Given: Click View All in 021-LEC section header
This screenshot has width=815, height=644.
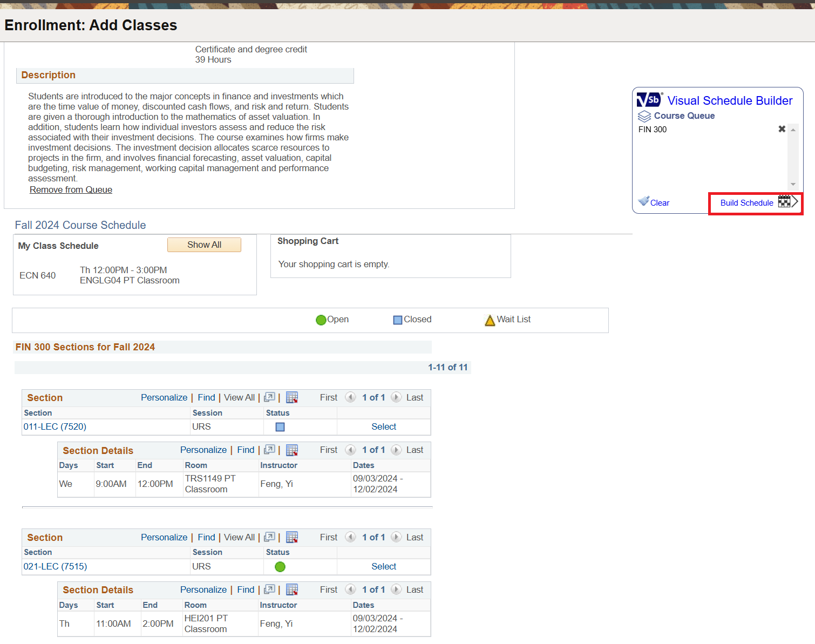Looking at the screenshot, I should 239,537.
